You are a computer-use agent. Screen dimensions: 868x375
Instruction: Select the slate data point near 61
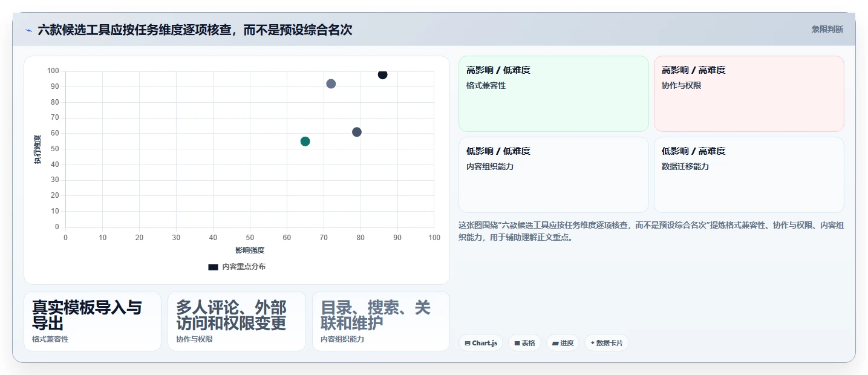coord(357,132)
